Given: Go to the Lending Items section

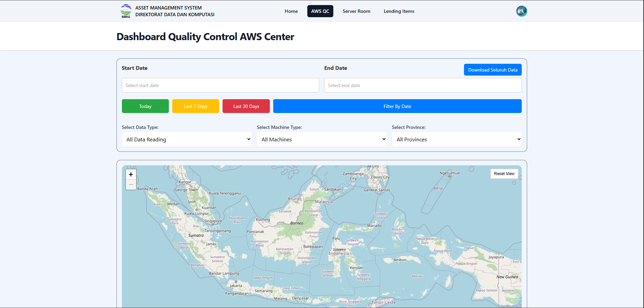Looking at the screenshot, I should [x=398, y=11].
